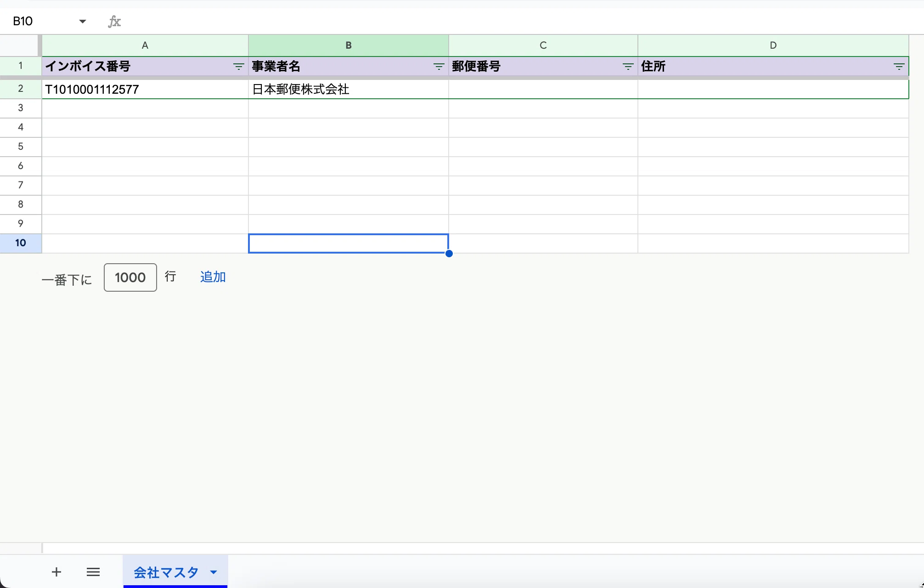Click the 追加 link to add rows
Screen dimensions: 924x588
tap(213, 277)
